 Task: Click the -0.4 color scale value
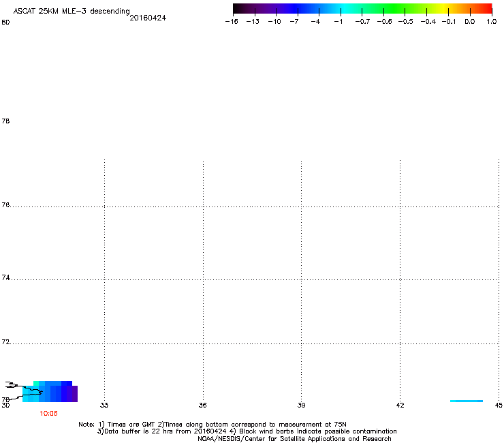428,22
